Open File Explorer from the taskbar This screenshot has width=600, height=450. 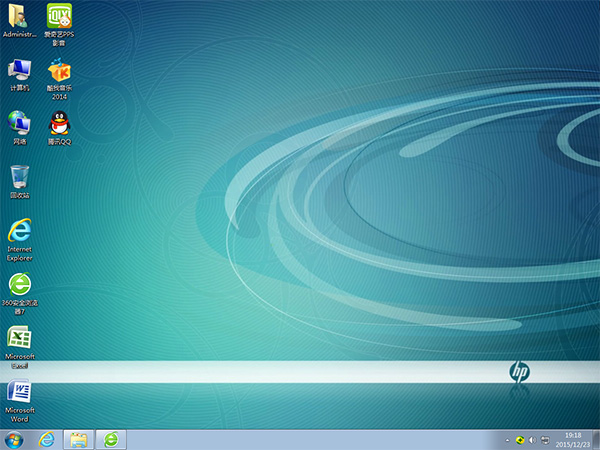tap(78, 440)
